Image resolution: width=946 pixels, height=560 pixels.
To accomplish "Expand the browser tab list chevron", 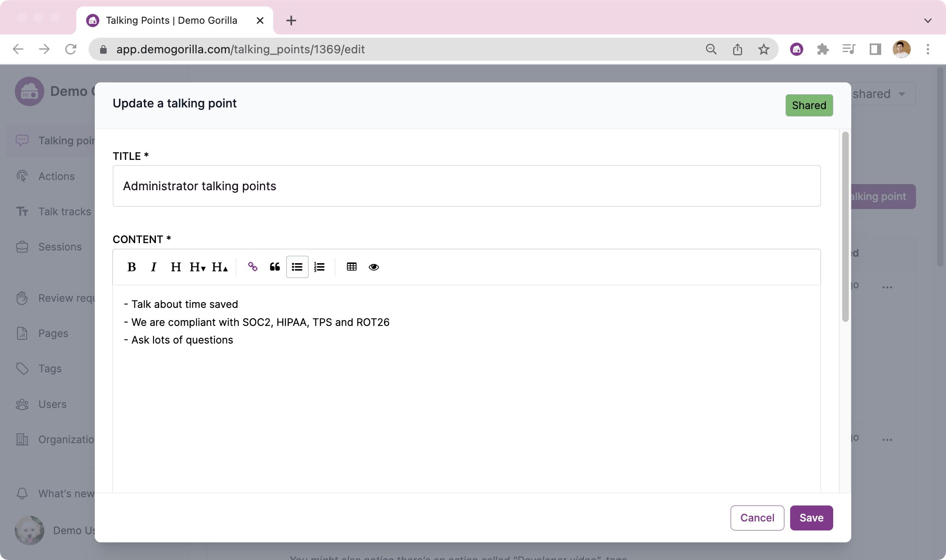I will (928, 20).
